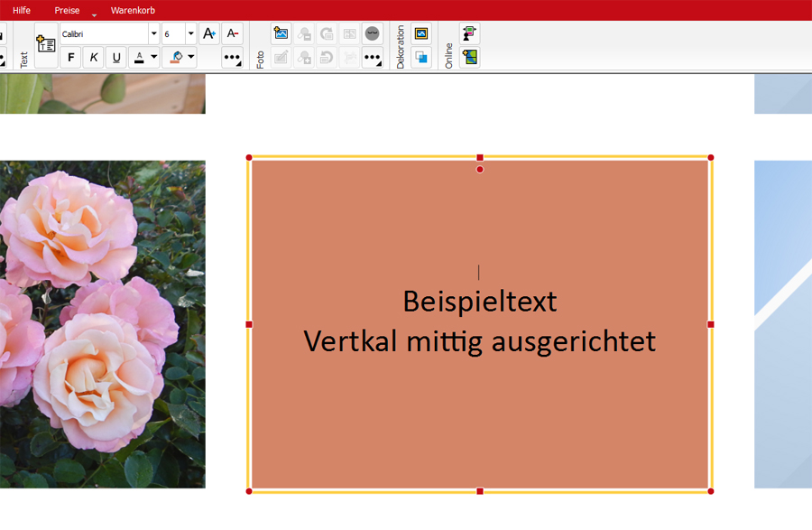812x530 pixels.
Task: Expand the font size dropdown
Action: [x=190, y=33]
